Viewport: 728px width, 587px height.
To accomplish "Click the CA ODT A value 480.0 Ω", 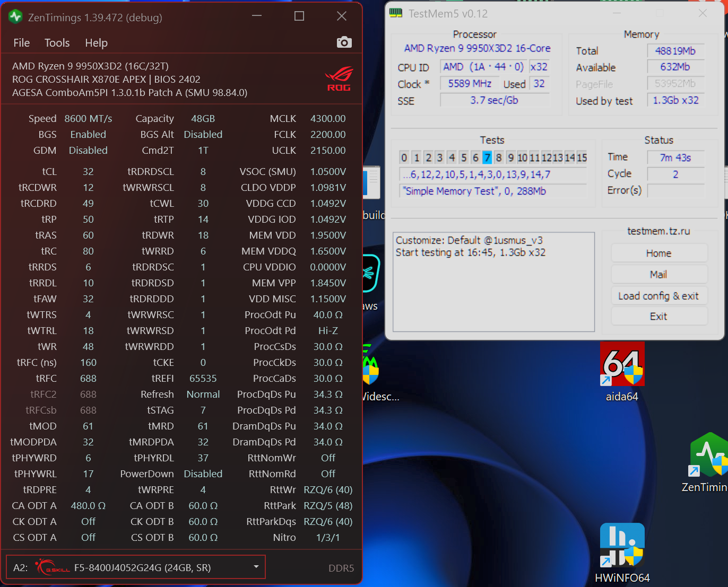I will [x=88, y=506].
